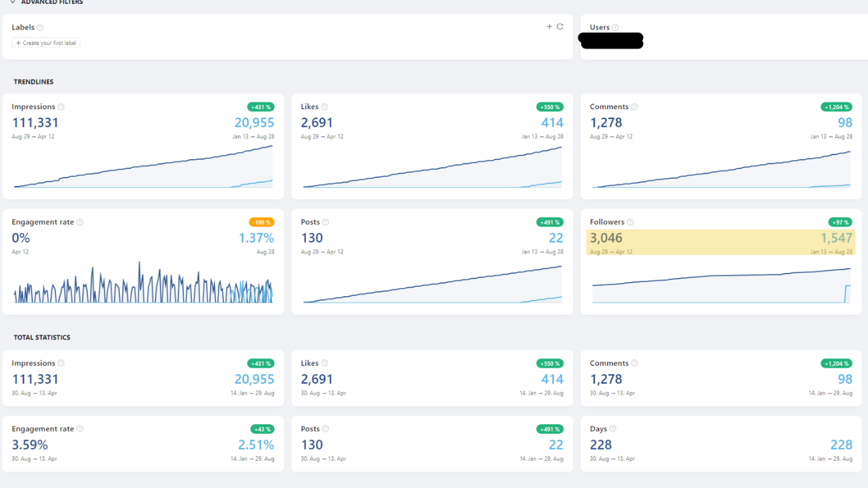Click the help icon next to Days
The width and height of the screenshot is (868, 488).
(x=613, y=429)
